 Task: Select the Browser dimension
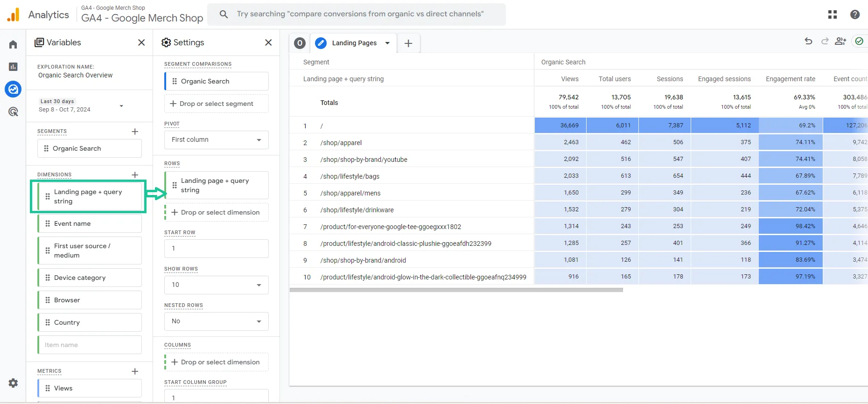90,300
